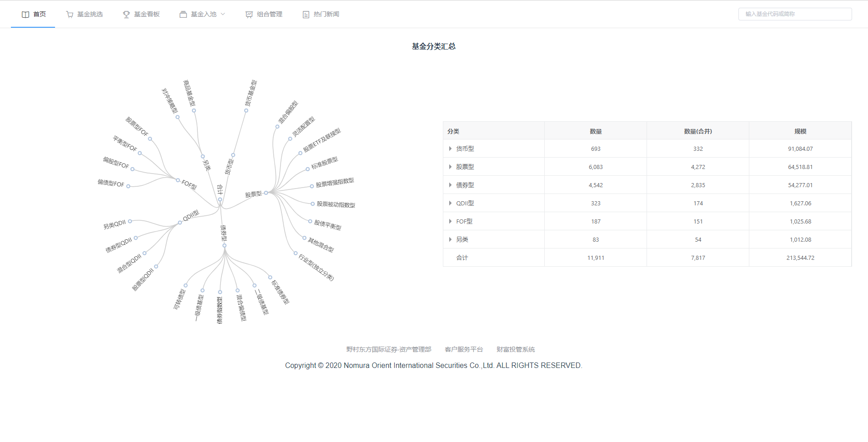Click the 91,084.07 value in 货币型 row
Viewport: 868px width, 442px height.
(x=800, y=149)
